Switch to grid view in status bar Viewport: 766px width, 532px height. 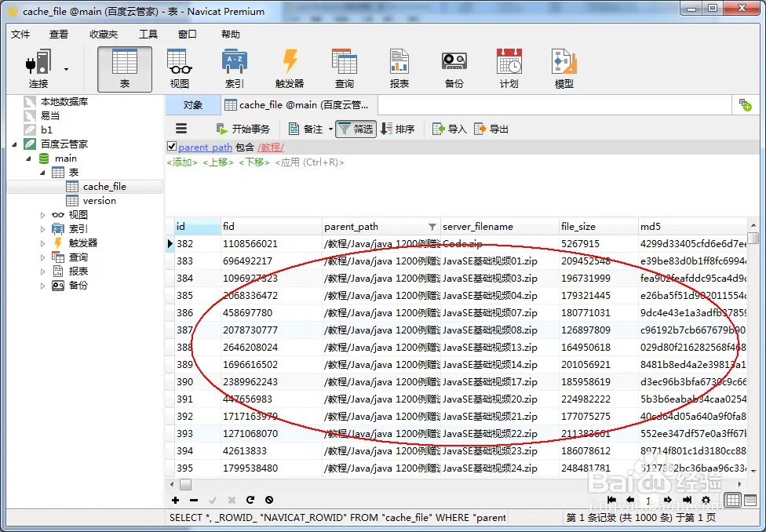pos(731,500)
